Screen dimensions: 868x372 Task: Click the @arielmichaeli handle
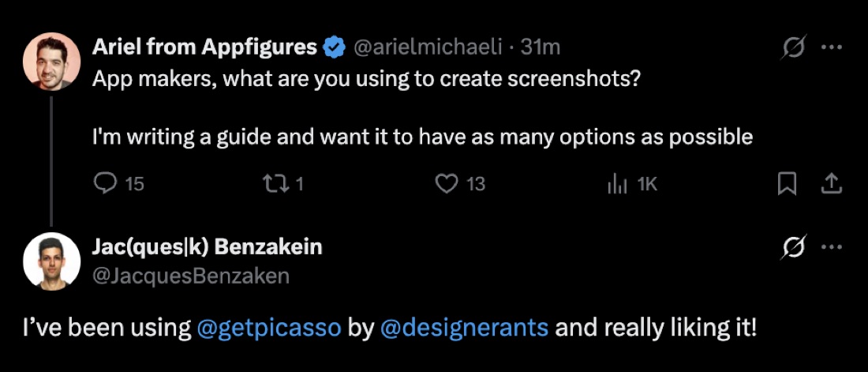(x=428, y=48)
